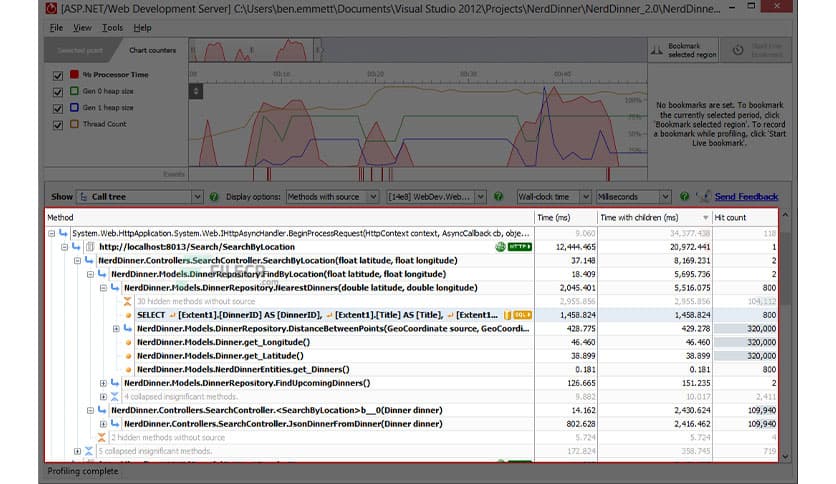
Task: Click call arrow icon of NearestDinners row
Action: pos(115,287)
